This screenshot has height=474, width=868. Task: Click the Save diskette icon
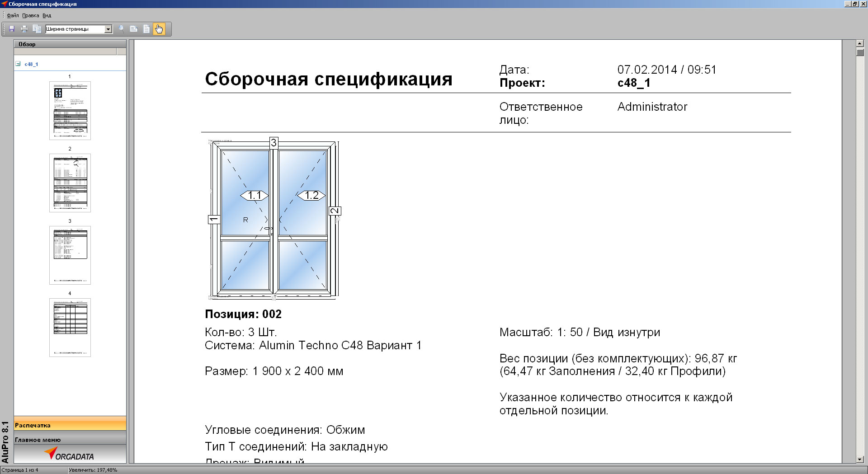click(x=12, y=29)
